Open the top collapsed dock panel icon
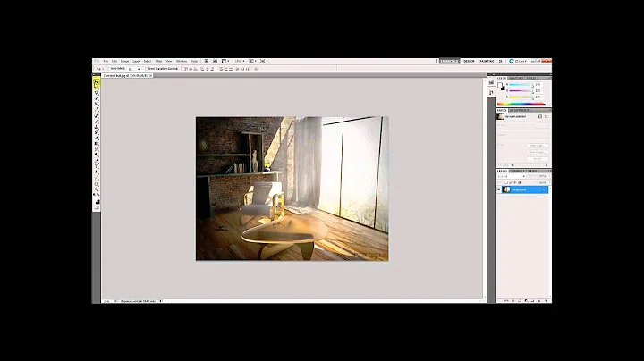644x361 pixels. point(492,82)
